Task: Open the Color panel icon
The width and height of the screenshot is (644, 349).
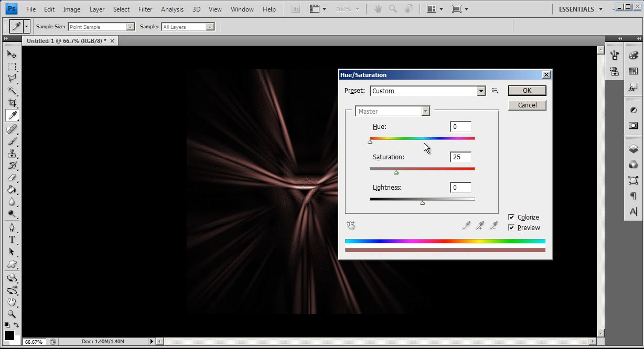Action: 634,56
